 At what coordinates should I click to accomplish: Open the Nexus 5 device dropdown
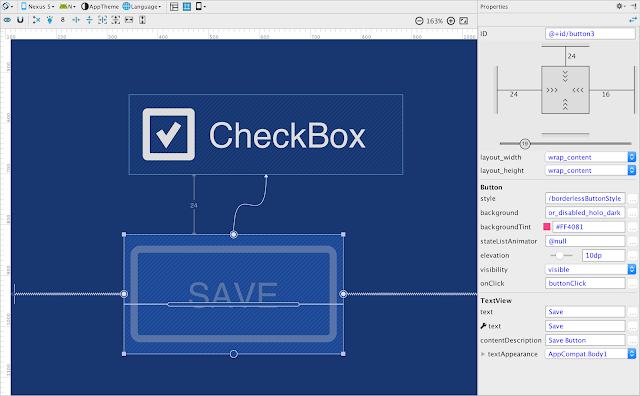point(38,7)
